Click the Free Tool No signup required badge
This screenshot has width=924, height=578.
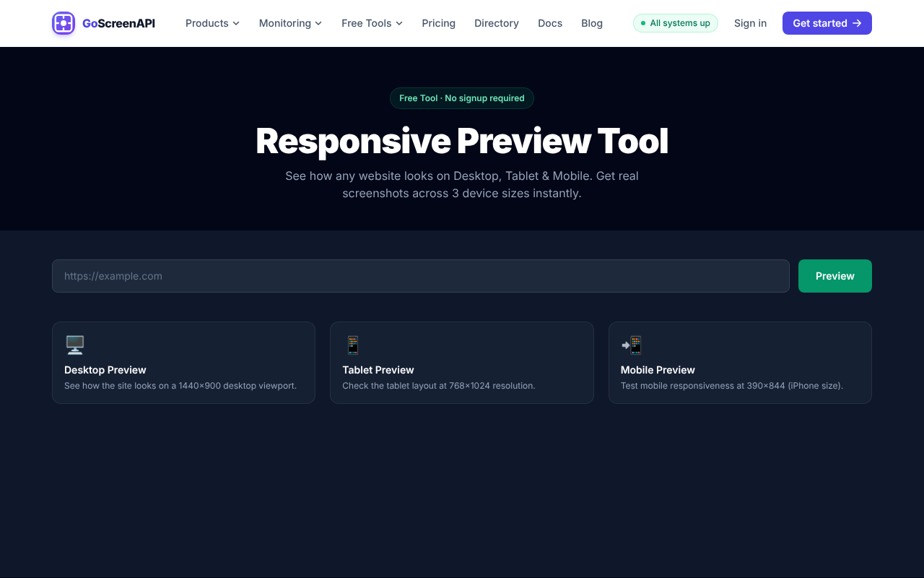[x=462, y=98]
